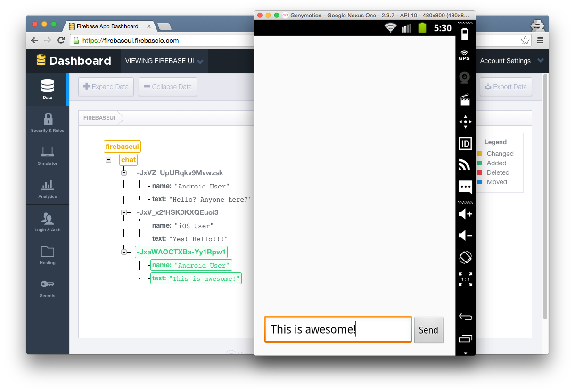
Task: Open the Hosting section
Action: 48,255
